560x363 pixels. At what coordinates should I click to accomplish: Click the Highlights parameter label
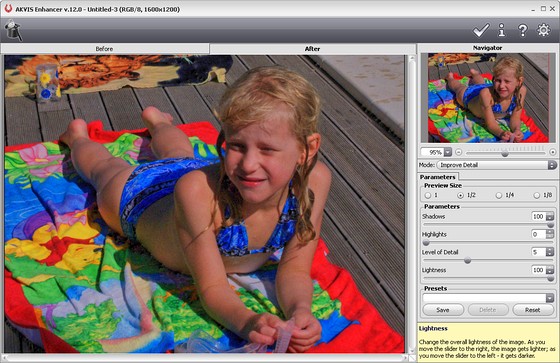point(434,234)
